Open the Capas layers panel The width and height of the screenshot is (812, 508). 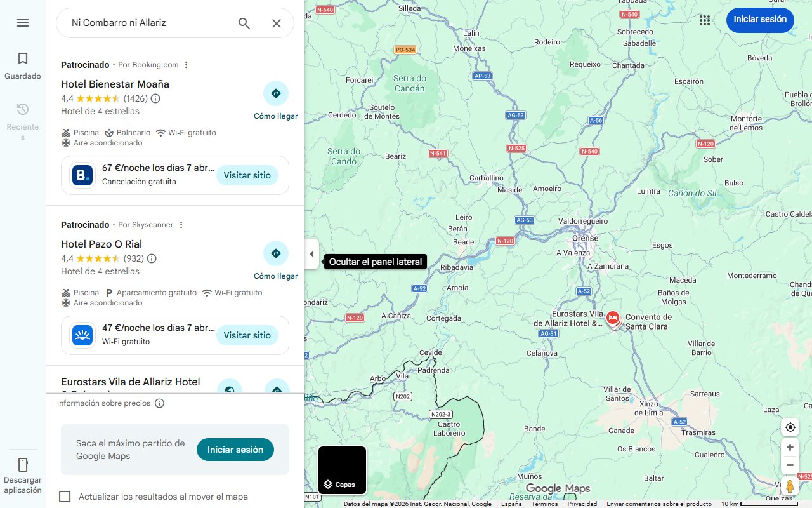pyautogui.click(x=342, y=470)
